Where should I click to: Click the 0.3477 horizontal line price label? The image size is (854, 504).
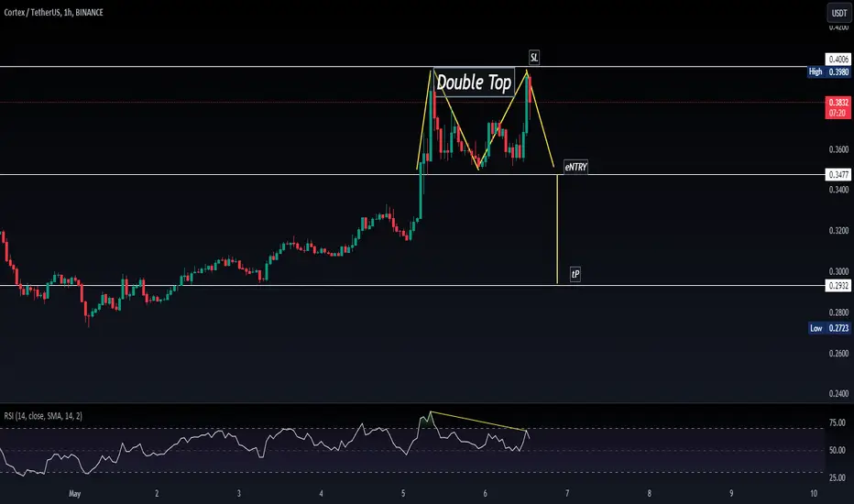point(838,174)
